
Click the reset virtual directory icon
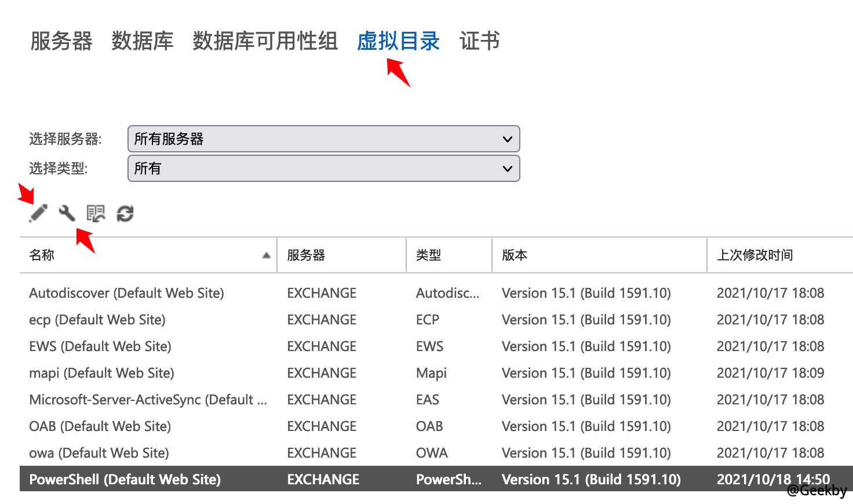96,213
